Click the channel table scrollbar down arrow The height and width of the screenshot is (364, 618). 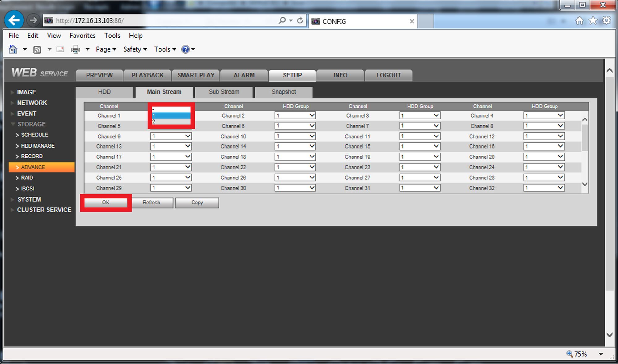[585, 184]
